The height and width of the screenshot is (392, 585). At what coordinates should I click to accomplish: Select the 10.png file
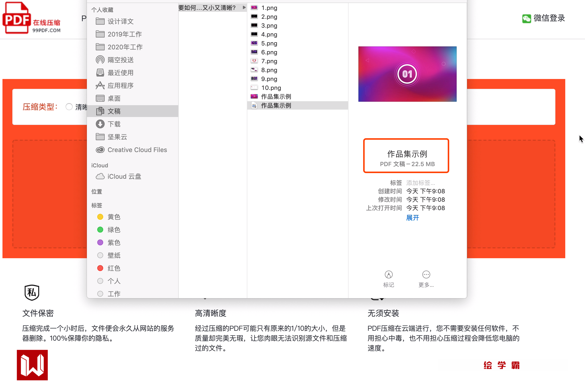point(271,88)
